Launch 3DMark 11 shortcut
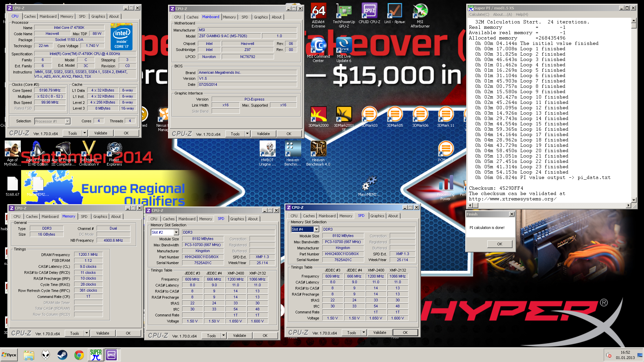Viewport: 644px width, 362px height. [446, 117]
